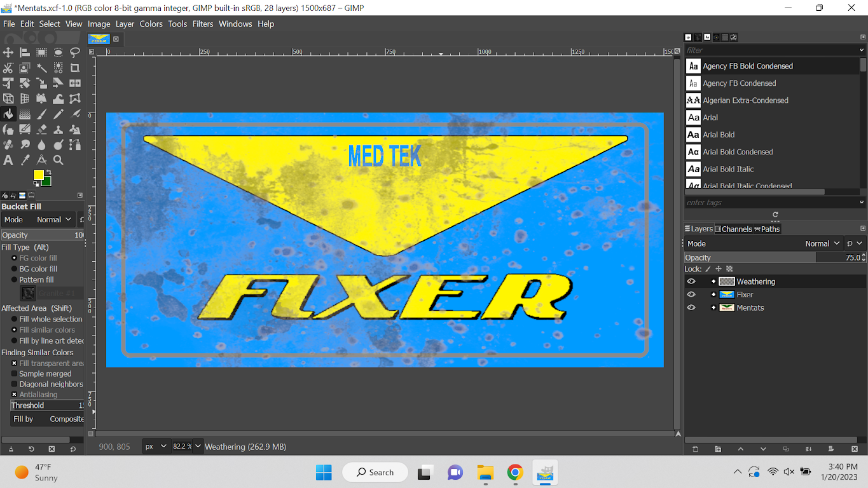Select the Paths tool
This screenshot has width=868, height=488.
click(75, 145)
